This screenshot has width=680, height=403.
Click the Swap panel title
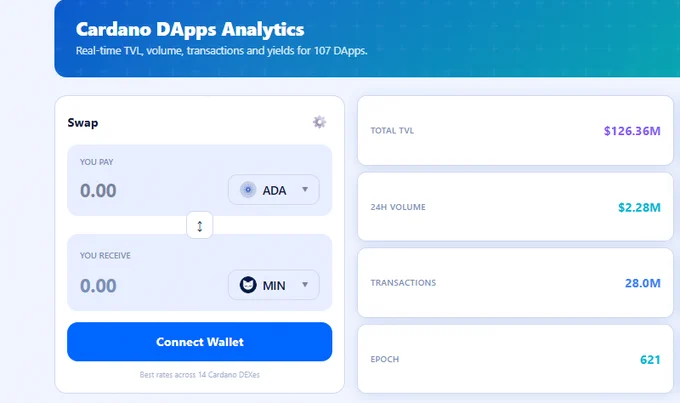[x=83, y=123]
